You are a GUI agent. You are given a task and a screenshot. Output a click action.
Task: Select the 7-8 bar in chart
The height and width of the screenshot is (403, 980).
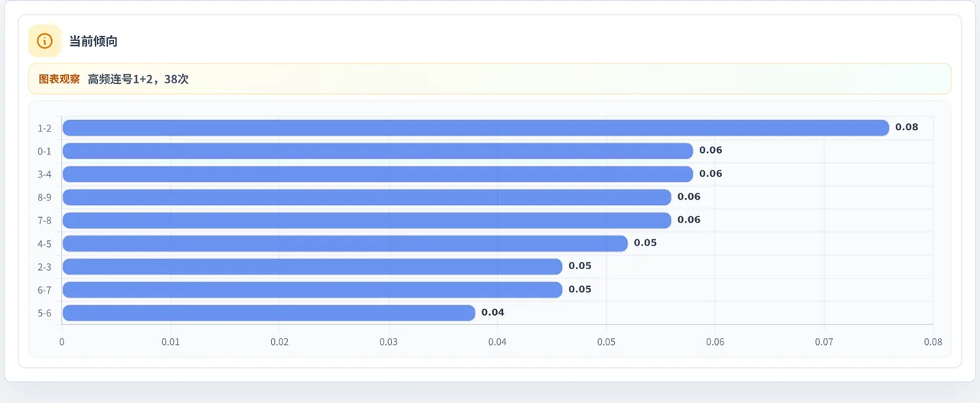pyautogui.click(x=367, y=220)
